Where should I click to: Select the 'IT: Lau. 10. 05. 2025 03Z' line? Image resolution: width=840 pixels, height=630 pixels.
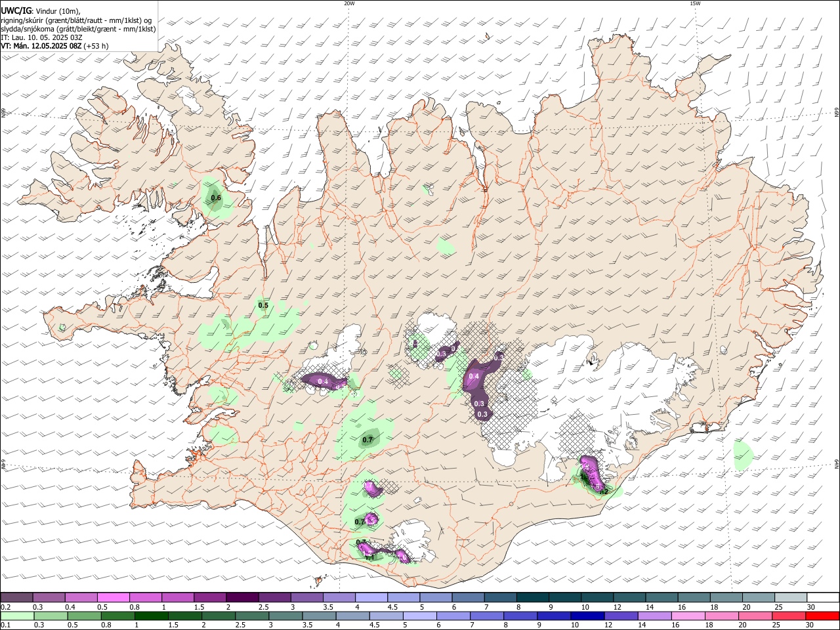click(41, 37)
